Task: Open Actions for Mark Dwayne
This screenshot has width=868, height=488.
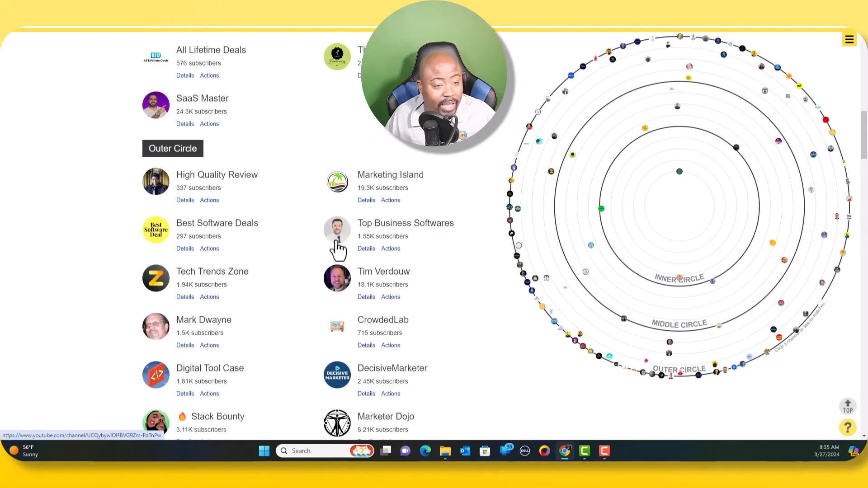Action: 209,345
